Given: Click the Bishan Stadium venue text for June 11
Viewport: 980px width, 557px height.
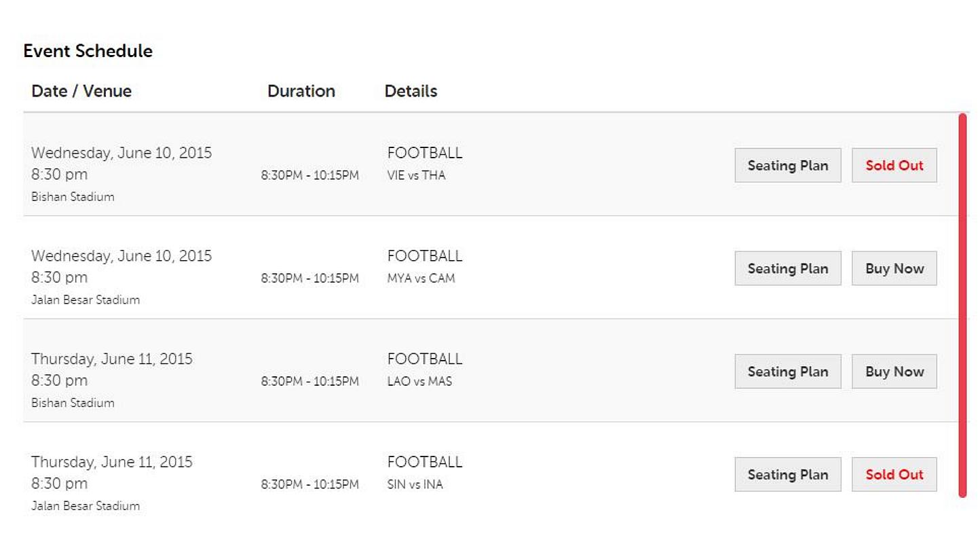Looking at the screenshot, I should [x=73, y=403].
